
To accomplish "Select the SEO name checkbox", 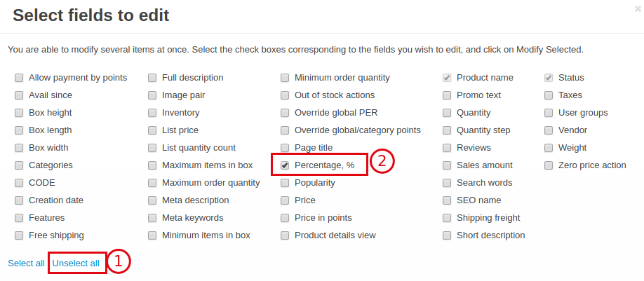I will point(447,200).
